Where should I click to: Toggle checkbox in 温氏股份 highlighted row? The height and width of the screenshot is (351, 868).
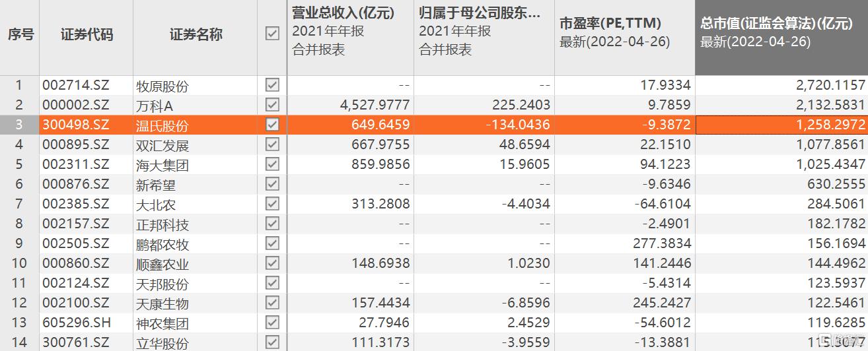(x=272, y=125)
